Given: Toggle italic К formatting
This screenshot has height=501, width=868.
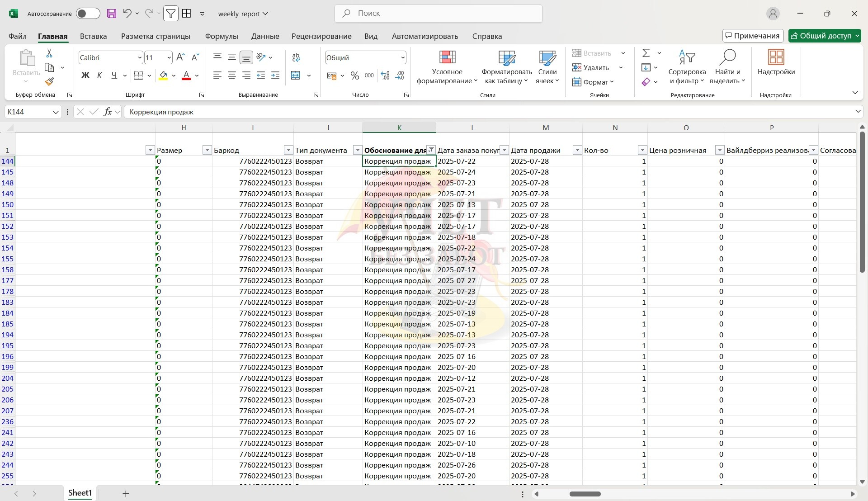Looking at the screenshot, I should pos(99,76).
